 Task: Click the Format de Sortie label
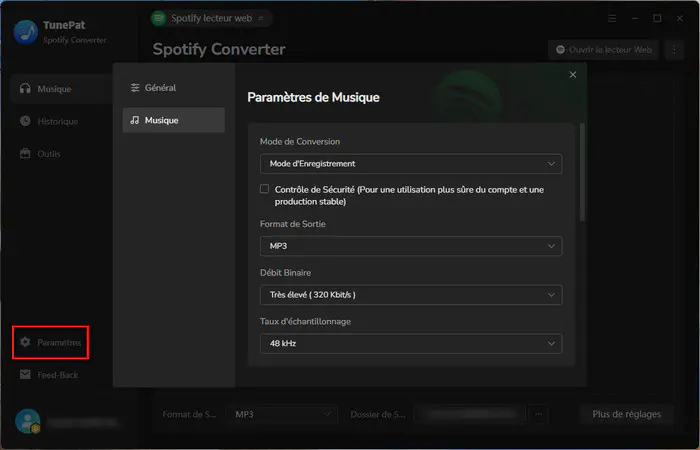(x=293, y=224)
